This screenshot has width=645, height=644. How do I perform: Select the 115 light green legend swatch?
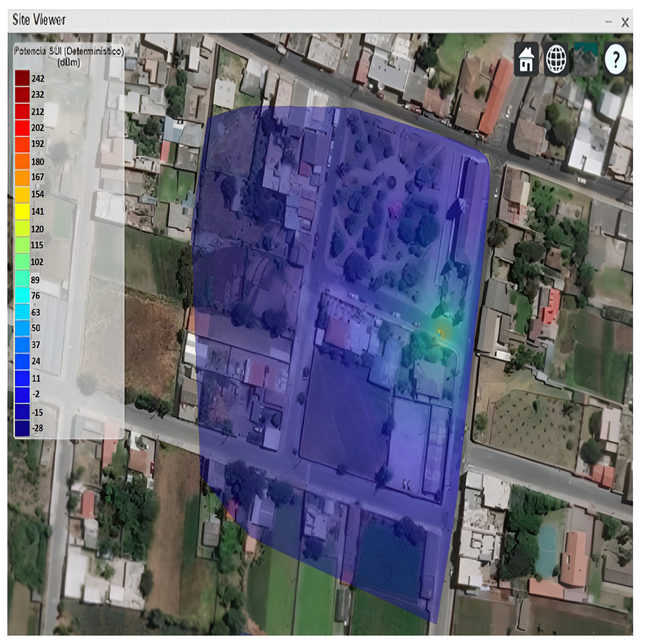22,245
